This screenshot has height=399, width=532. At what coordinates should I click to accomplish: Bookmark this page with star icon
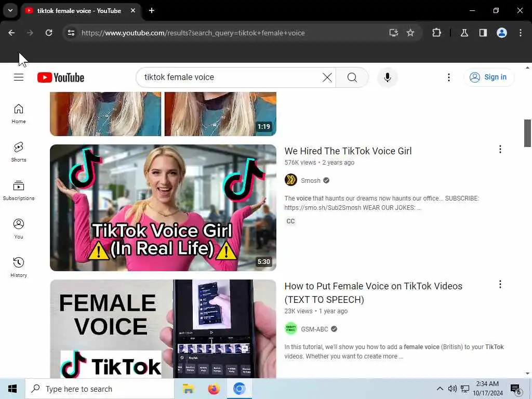point(410,33)
